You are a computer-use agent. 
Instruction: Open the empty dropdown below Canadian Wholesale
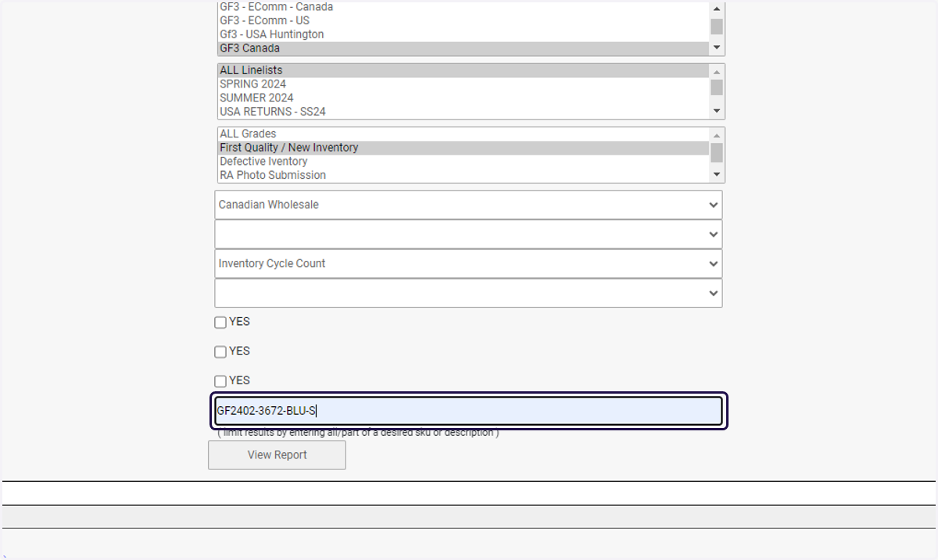[x=468, y=234]
